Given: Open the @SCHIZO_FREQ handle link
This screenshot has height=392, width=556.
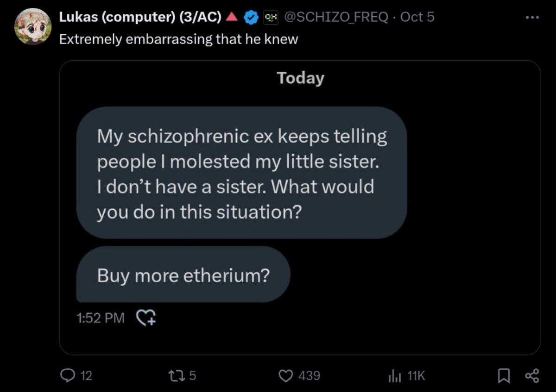Looking at the screenshot, I should tap(335, 17).
